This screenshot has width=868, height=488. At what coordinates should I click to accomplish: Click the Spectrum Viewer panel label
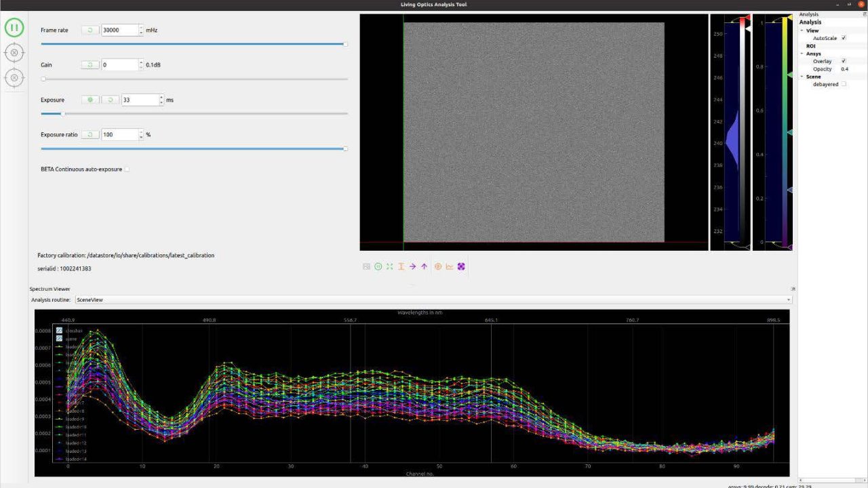[50, 289]
